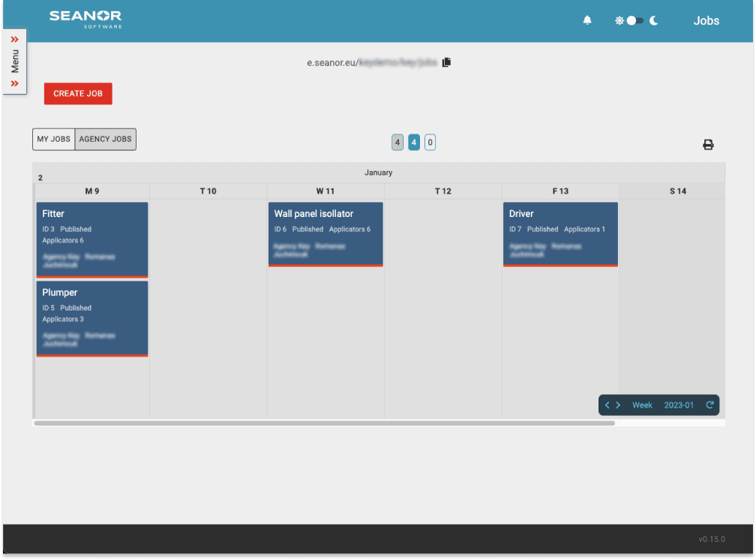Screen dimensions: 756x560
Task: Open the Wall panel isollator job card
Action: coord(325,233)
